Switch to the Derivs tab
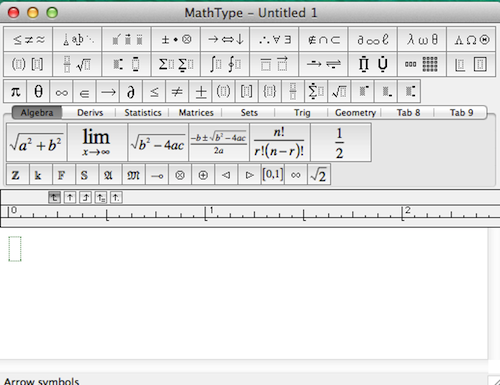This screenshot has height=385, width=500. coord(90,113)
